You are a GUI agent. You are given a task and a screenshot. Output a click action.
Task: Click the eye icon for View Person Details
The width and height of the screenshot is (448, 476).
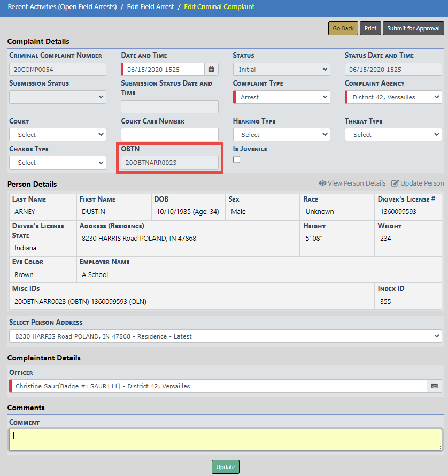tap(322, 183)
